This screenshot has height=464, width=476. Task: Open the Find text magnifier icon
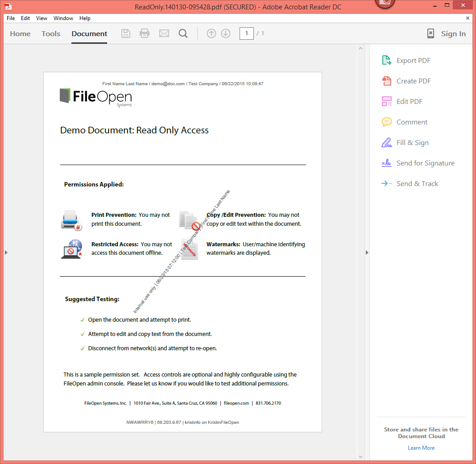pyautogui.click(x=183, y=33)
